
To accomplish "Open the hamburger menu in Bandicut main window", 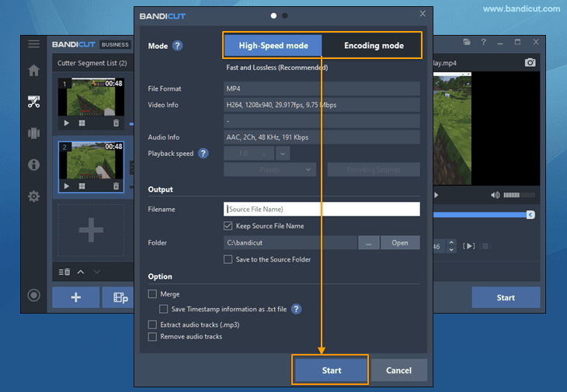I will [x=33, y=44].
